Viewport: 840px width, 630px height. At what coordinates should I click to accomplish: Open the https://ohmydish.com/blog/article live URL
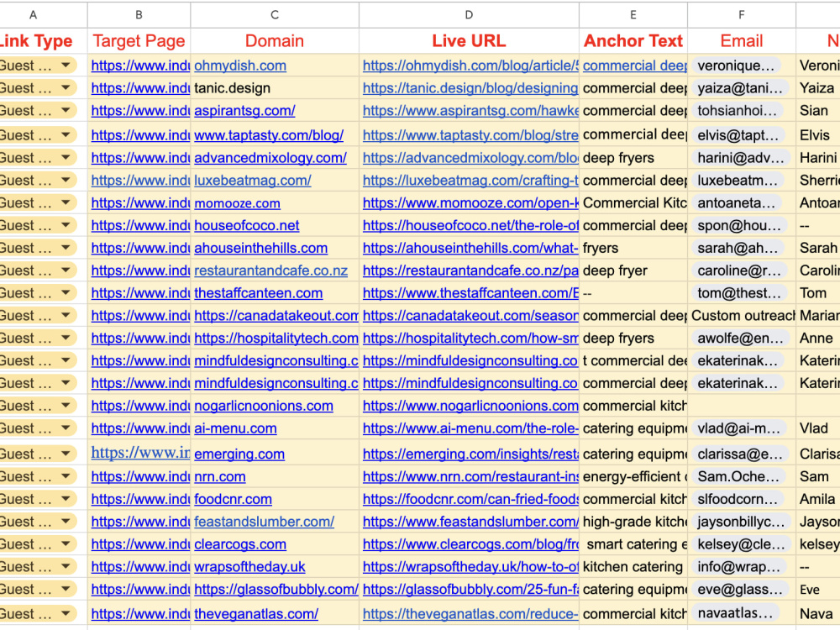(x=470, y=66)
